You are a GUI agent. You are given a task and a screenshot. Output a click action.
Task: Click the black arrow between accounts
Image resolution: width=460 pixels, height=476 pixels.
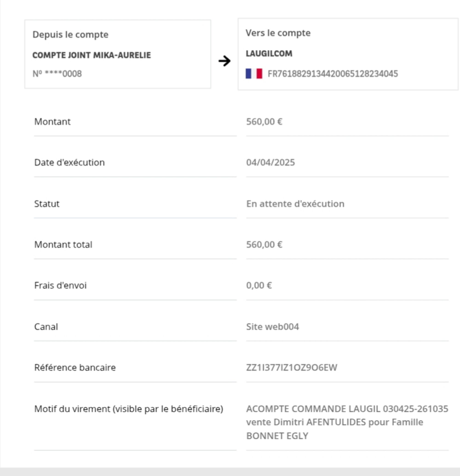pyautogui.click(x=224, y=61)
